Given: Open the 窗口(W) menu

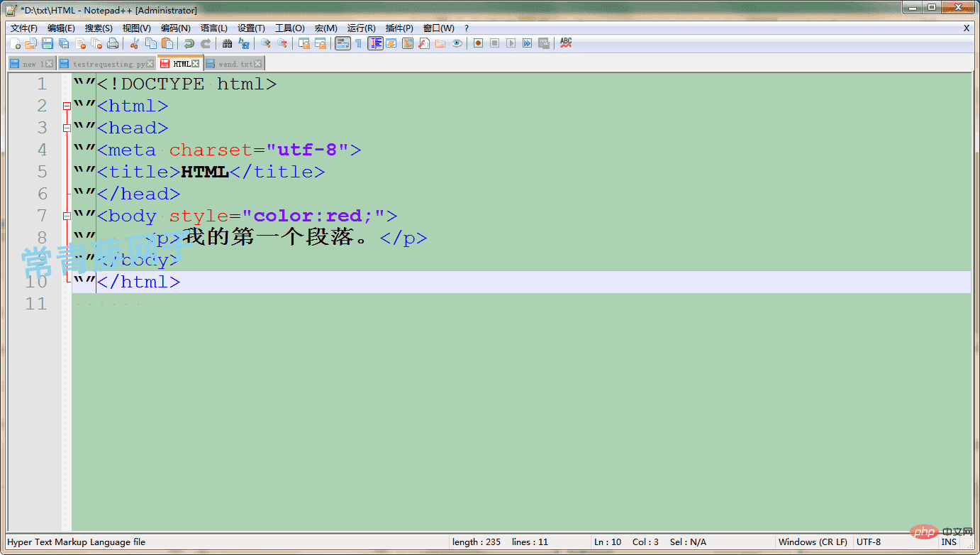Looking at the screenshot, I should (x=438, y=28).
